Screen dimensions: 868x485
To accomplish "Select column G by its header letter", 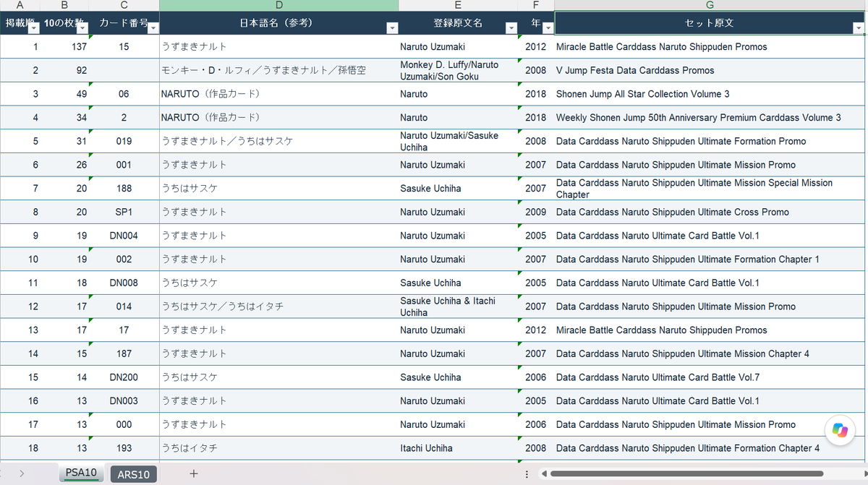I will pyautogui.click(x=710, y=6).
